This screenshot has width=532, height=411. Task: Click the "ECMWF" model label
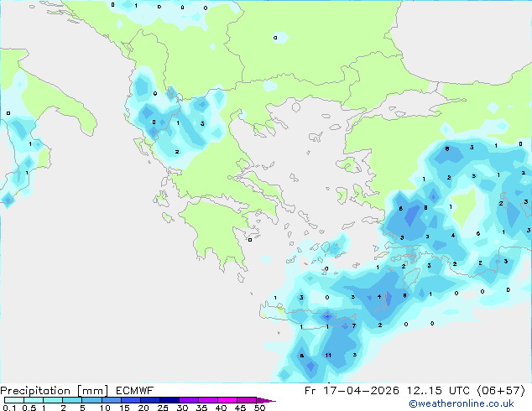(x=135, y=391)
